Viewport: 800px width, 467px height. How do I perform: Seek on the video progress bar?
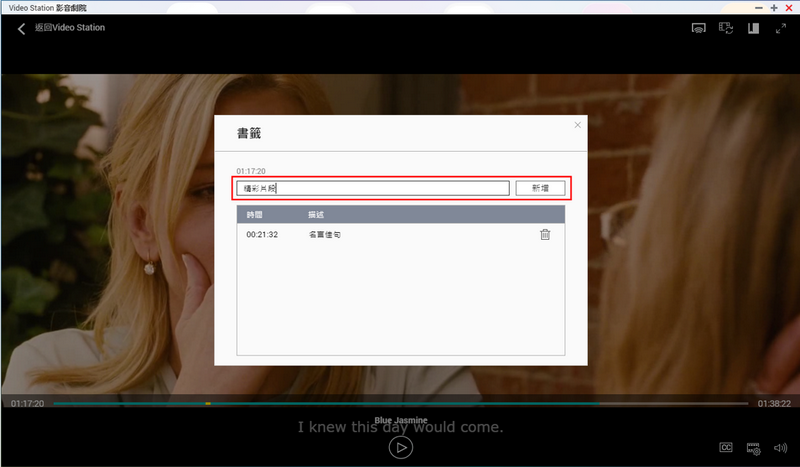tap(401, 404)
